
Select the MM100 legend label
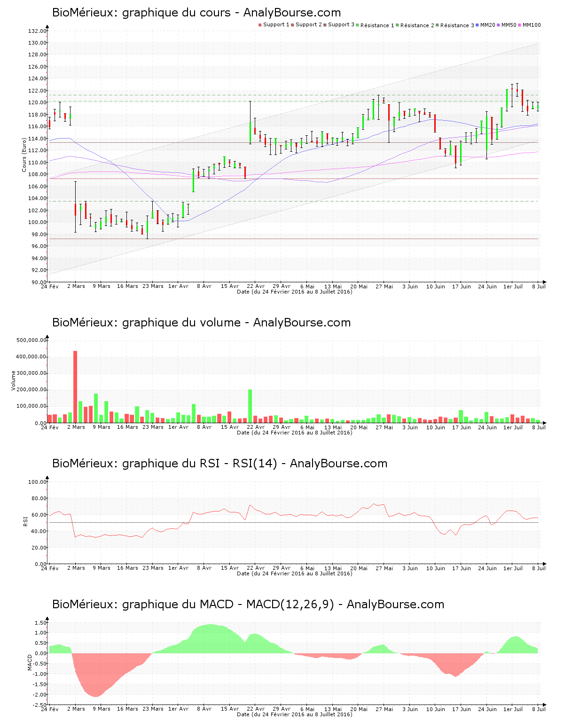(x=532, y=25)
